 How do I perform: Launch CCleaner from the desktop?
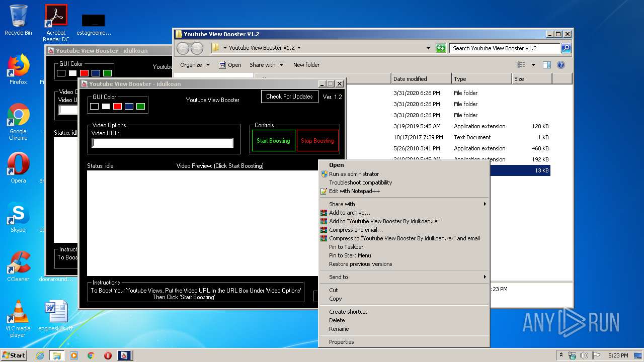point(18,266)
